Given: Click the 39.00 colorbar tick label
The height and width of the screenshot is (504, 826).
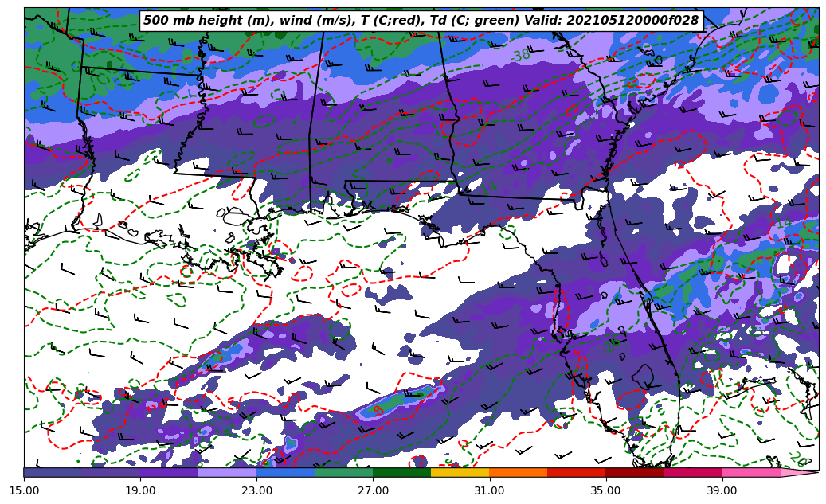Looking at the screenshot, I should coord(722,490).
